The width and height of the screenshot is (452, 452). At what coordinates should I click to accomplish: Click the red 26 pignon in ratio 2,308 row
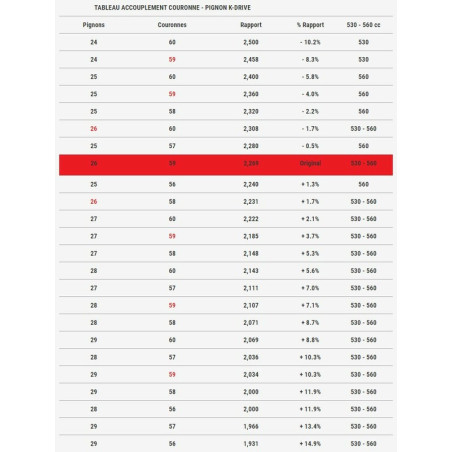click(x=94, y=129)
